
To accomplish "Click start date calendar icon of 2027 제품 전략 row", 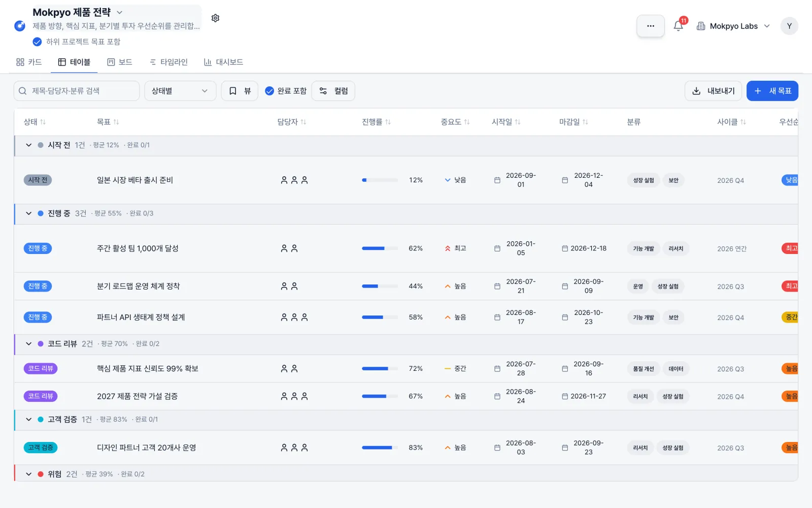I will (497, 396).
